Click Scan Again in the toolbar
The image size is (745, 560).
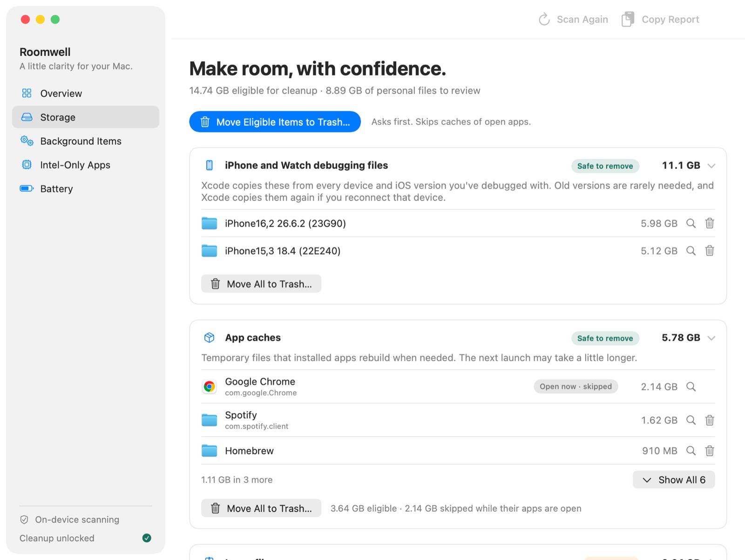(x=573, y=20)
